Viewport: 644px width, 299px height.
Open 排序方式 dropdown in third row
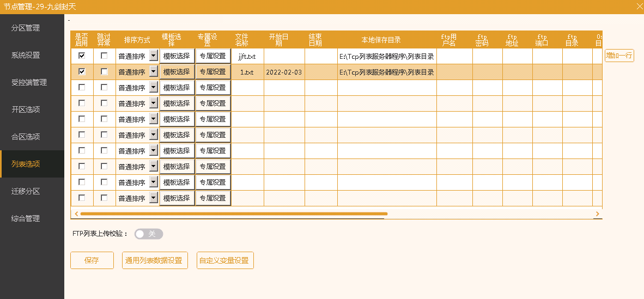[153, 87]
